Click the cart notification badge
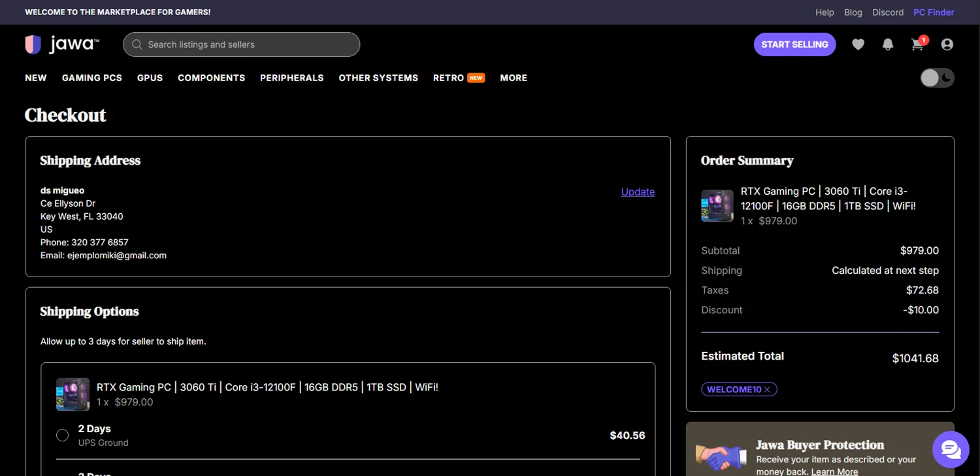980x476 pixels. (923, 40)
